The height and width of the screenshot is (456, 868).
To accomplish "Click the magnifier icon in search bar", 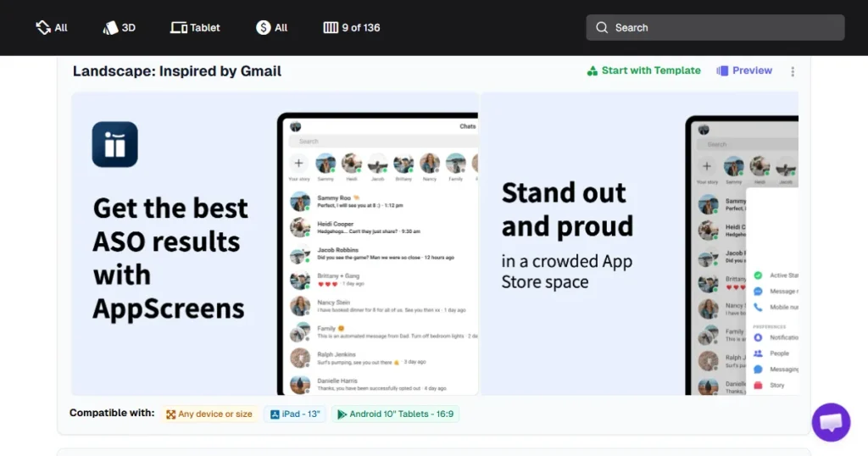I will pyautogui.click(x=602, y=28).
